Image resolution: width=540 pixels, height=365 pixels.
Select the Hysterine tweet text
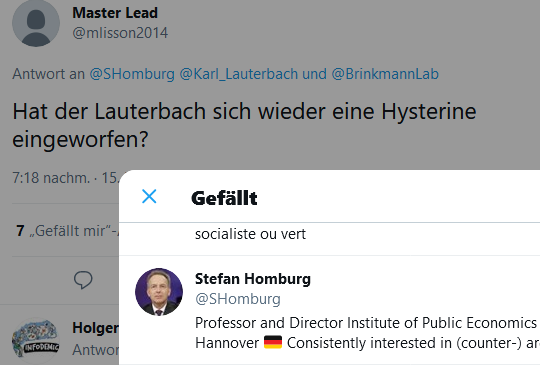(244, 125)
